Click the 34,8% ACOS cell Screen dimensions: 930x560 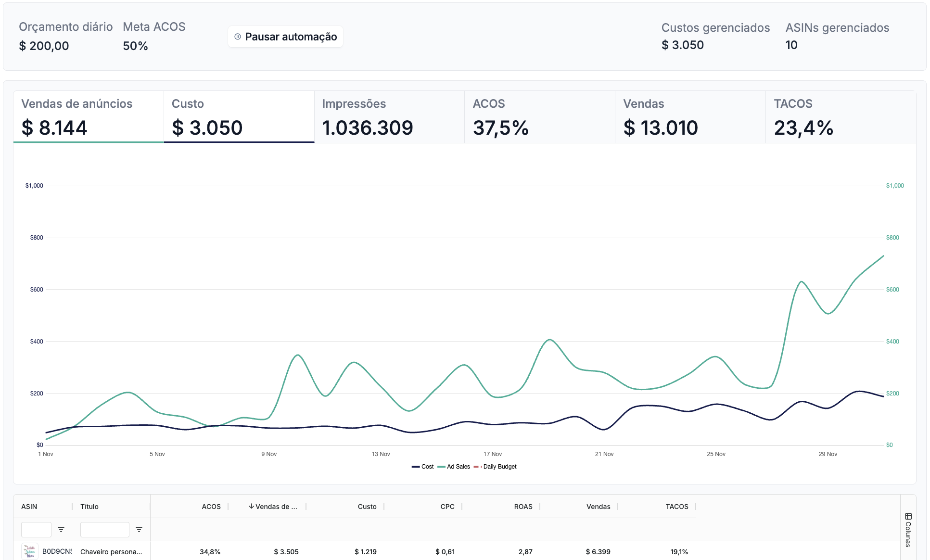tap(210, 552)
